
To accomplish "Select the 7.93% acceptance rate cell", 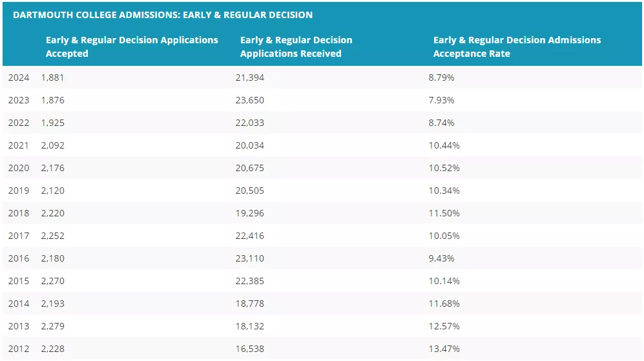I will (x=441, y=100).
